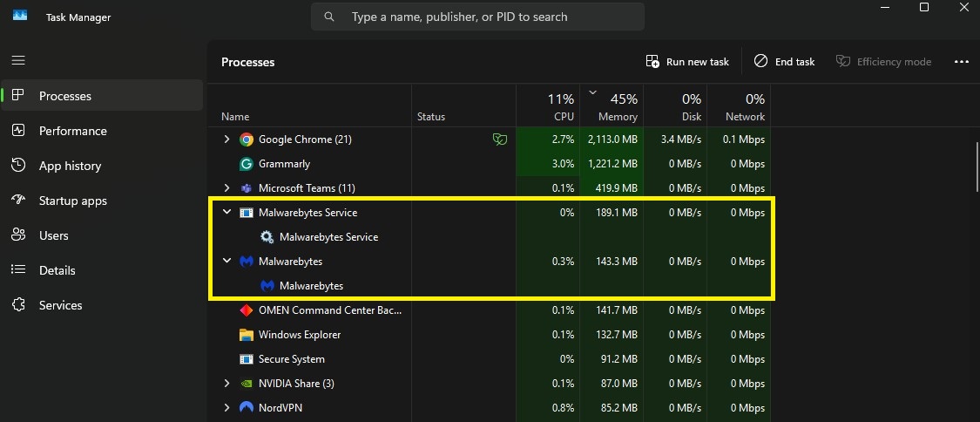Image resolution: width=980 pixels, height=422 pixels.
Task: Click NordVPN CPU value 0.8%
Action: click(x=563, y=408)
